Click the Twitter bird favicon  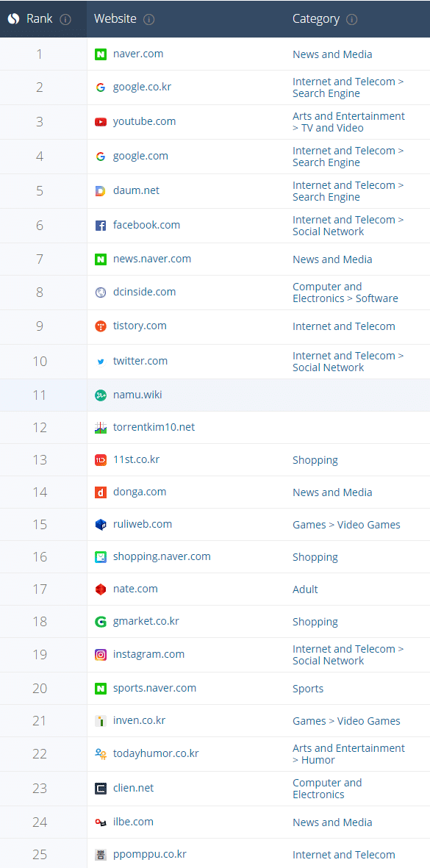pyautogui.click(x=101, y=362)
